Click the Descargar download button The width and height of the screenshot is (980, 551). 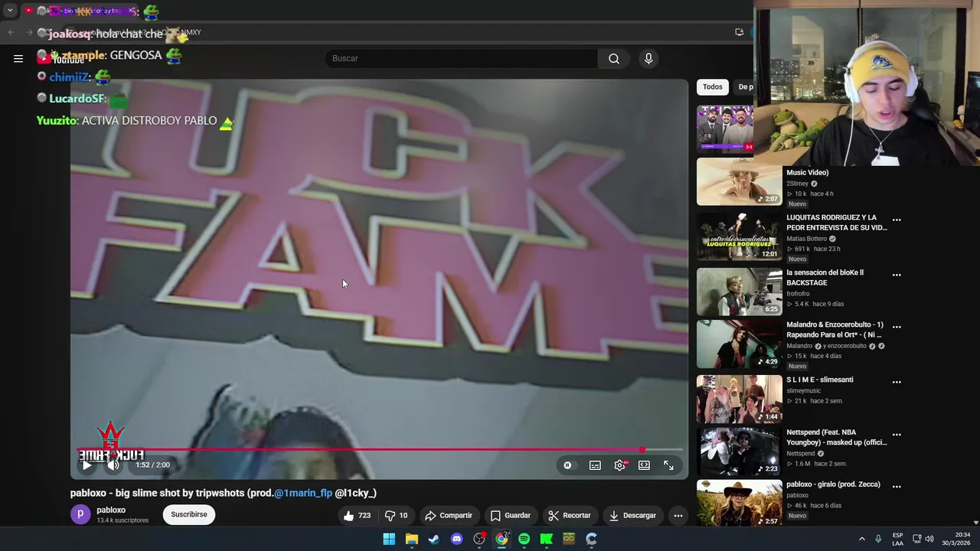(x=632, y=516)
